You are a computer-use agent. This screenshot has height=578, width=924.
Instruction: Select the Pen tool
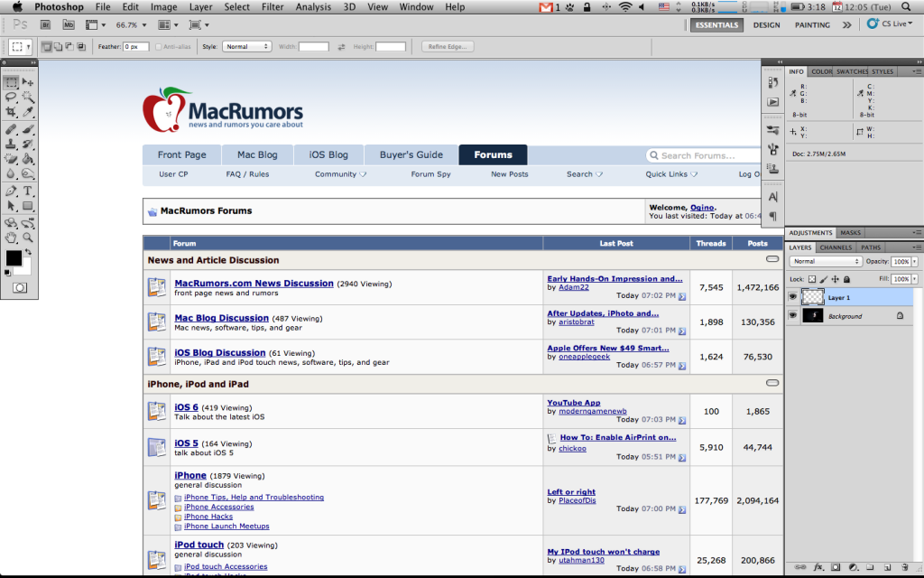click(11, 191)
